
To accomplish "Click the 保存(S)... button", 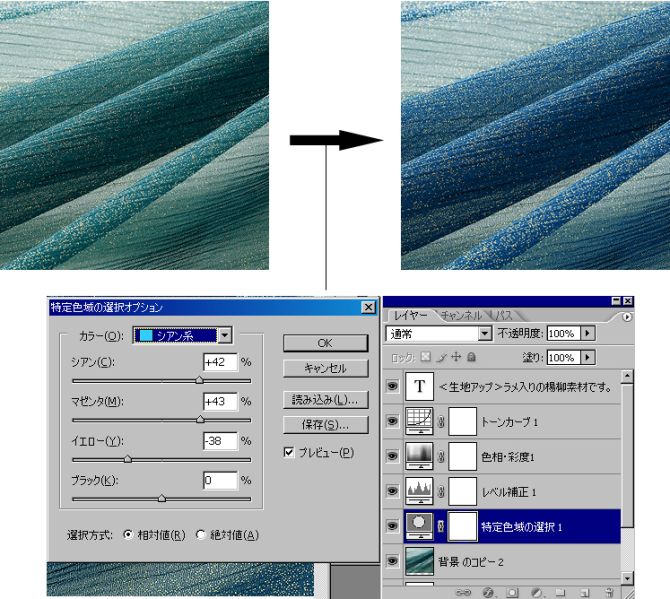I will point(325,425).
